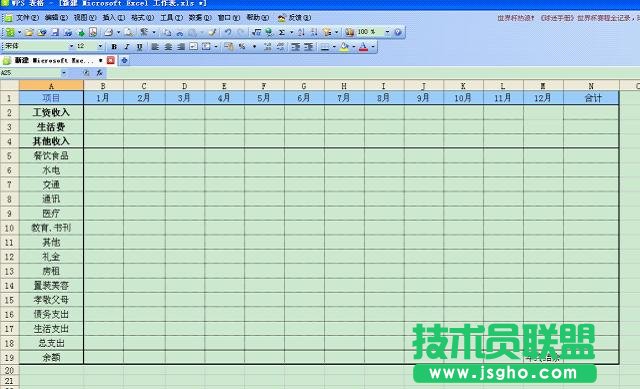
Task: Click the Undo arrow icon
Action: 228,32
